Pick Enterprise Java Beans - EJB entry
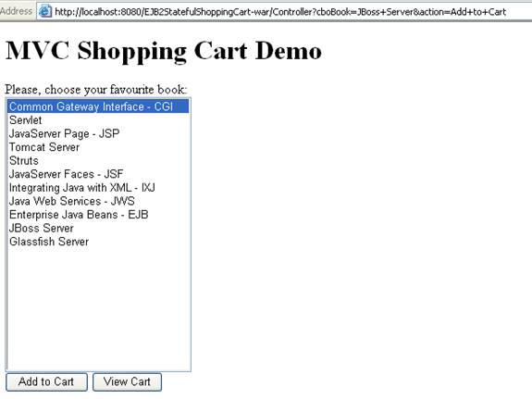Image resolution: width=532 pixels, height=399 pixels. [x=98, y=215]
